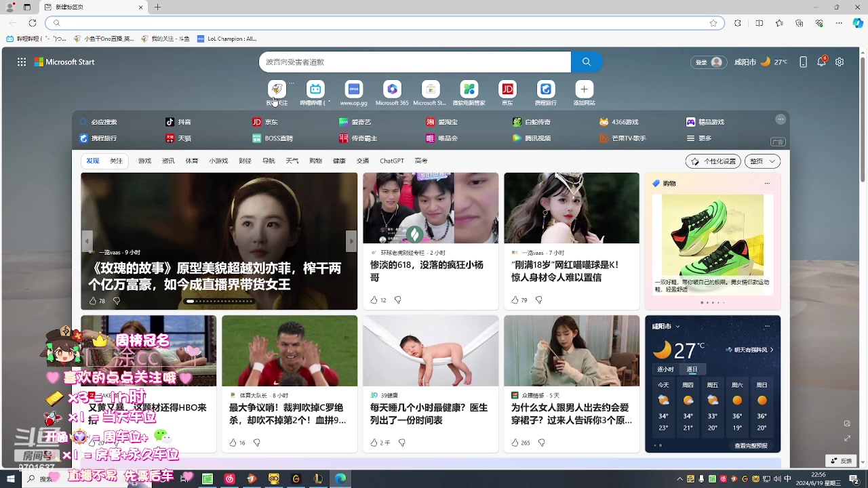Switch weather view to 逐日
Viewport: 868px width, 488px height.
(x=692, y=369)
